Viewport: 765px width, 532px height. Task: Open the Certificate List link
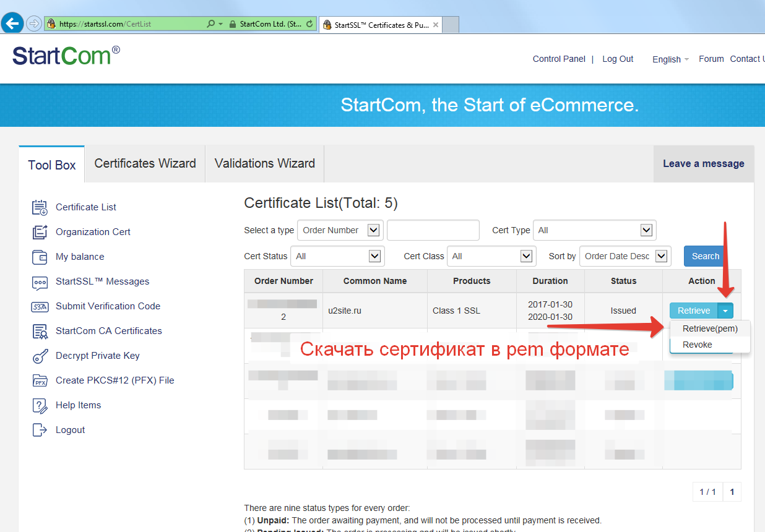[x=86, y=207]
